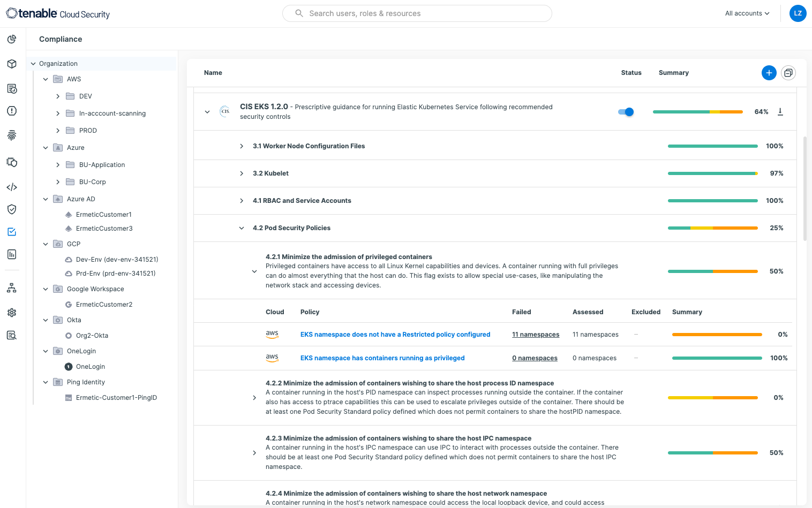
Task: Download the CIS EKS 1.2.0 report
Action: (780, 111)
